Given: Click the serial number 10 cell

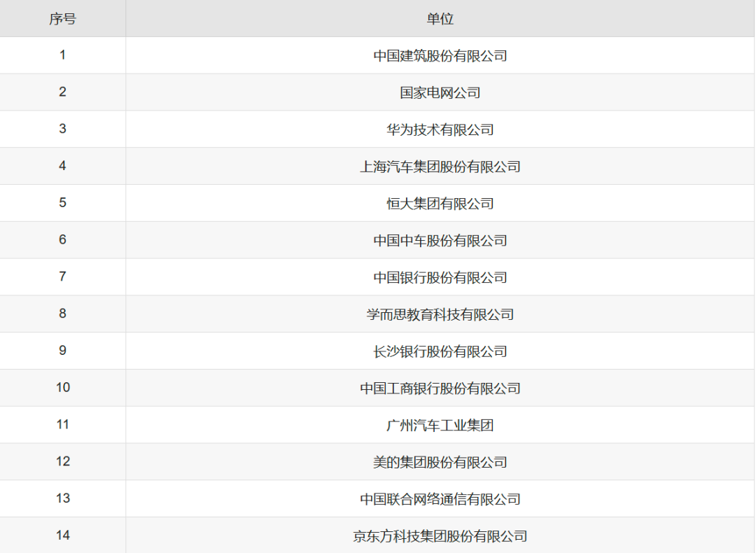Looking at the screenshot, I should pyautogui.click(x=62, y=387).
